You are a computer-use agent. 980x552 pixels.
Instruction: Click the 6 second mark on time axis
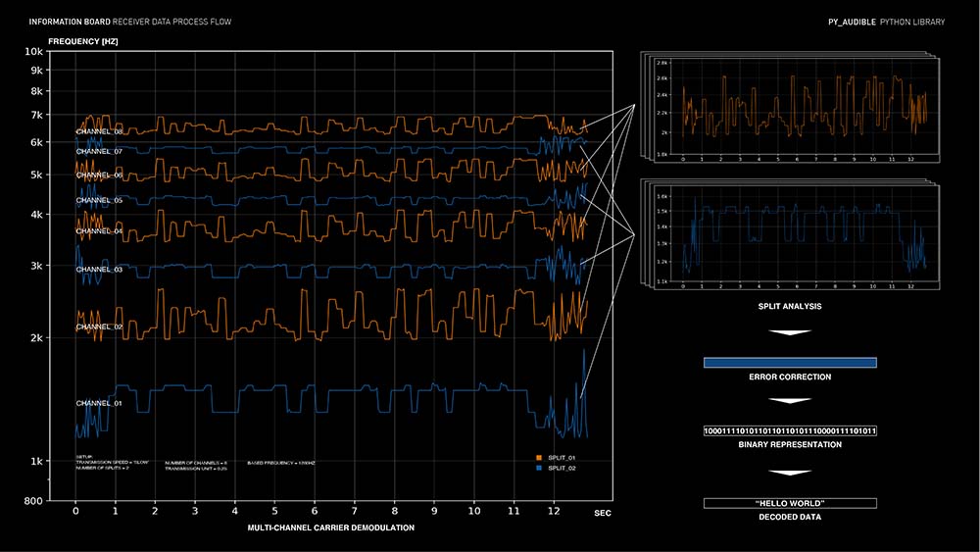[x=315, y=510]
